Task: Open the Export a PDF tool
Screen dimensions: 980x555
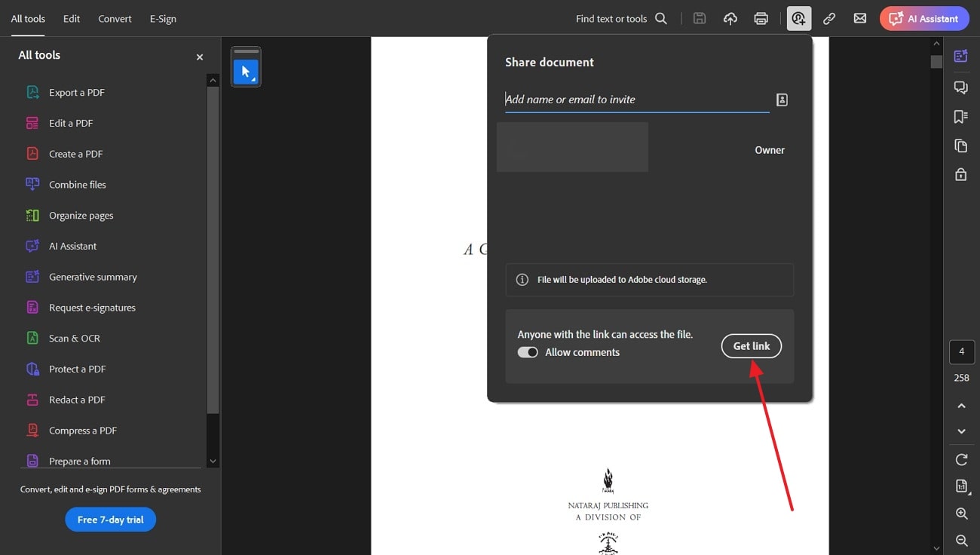Action: [x=76, y=93]
